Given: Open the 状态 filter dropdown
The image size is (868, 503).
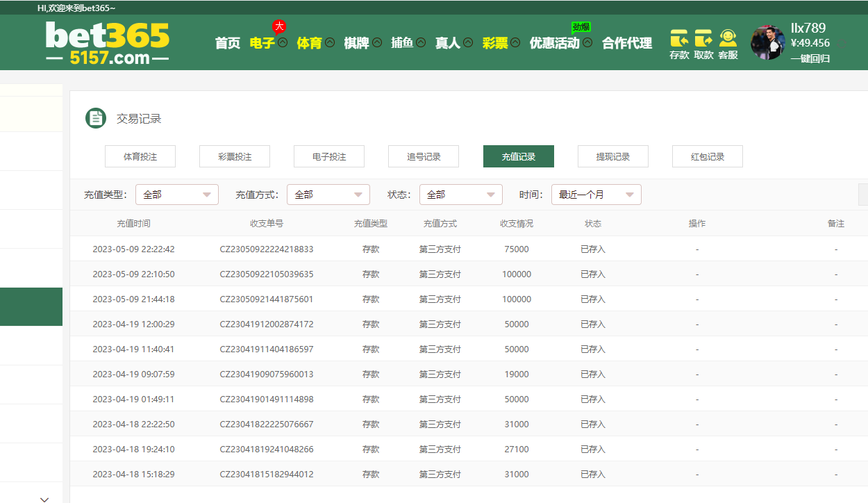Looking at the screenshot, I should coord(461,195).
